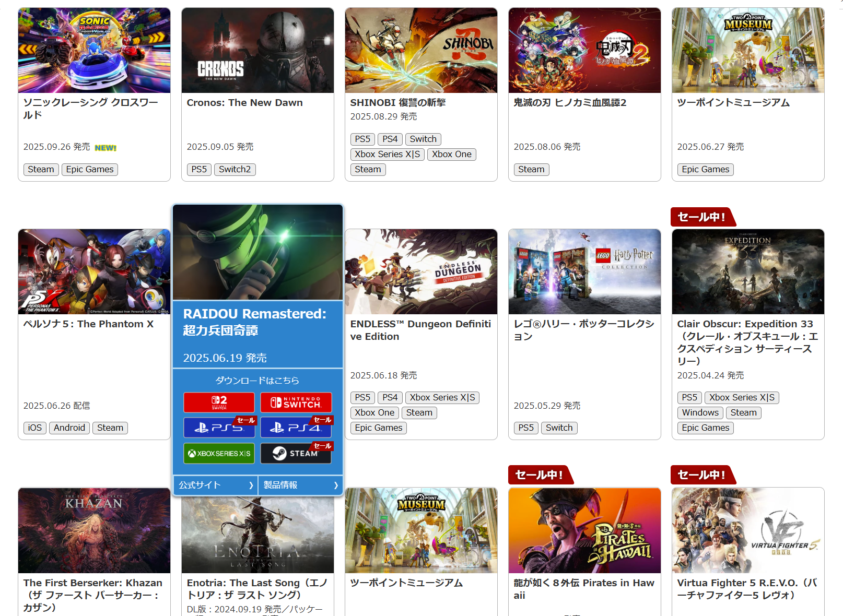Click the Steam logo download button
Image resolution: width=843 pixels, height=616 pixels.
[x=296, y=453]
